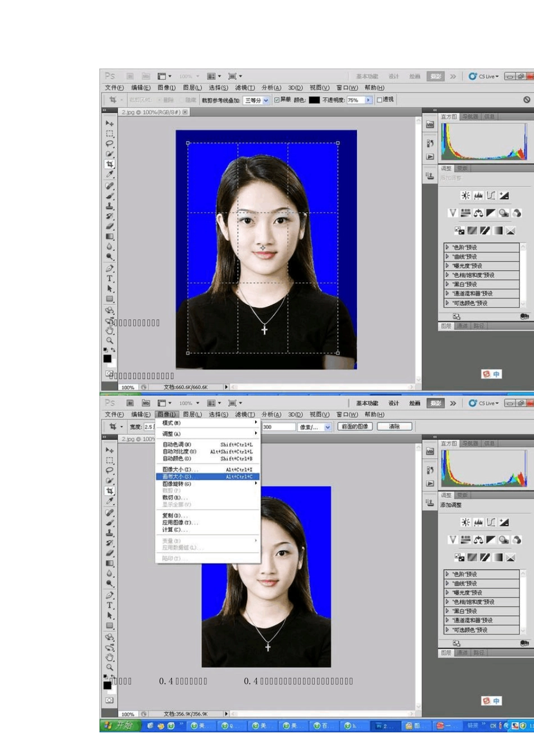Open the 像素/... resolution units dropdown
This screenshot has width=534, height=756.
315,427
